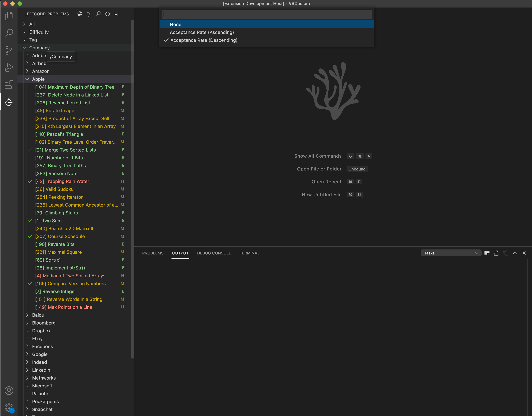
Task: Choose Acceptance Rate (Descending) option
Action: 267,40
